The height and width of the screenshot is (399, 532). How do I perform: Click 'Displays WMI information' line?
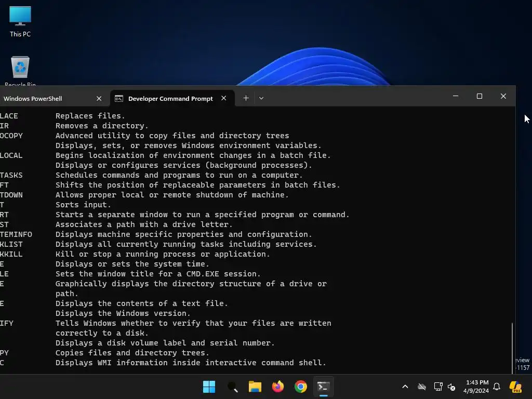191,363
